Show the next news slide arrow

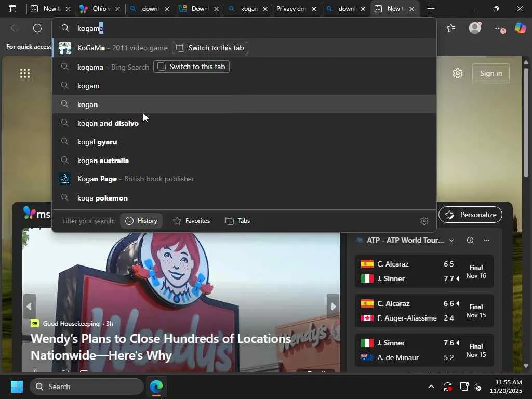click(333, 307)
